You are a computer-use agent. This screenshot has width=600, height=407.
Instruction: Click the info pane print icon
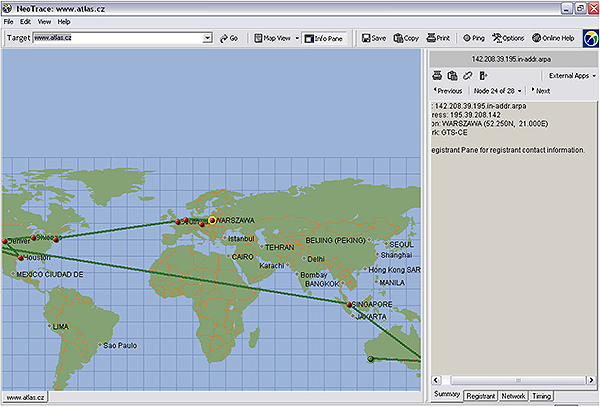tap(437, 76)
